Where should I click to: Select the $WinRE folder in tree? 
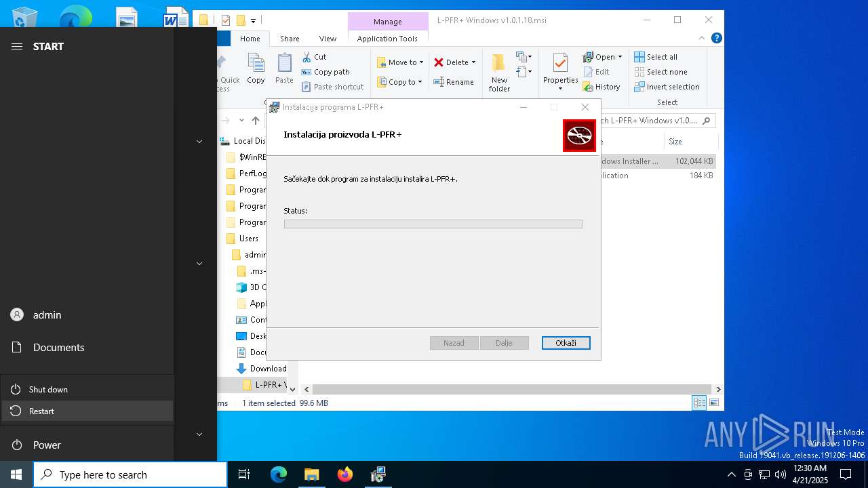pyautogui.click(x=245, y=157)
